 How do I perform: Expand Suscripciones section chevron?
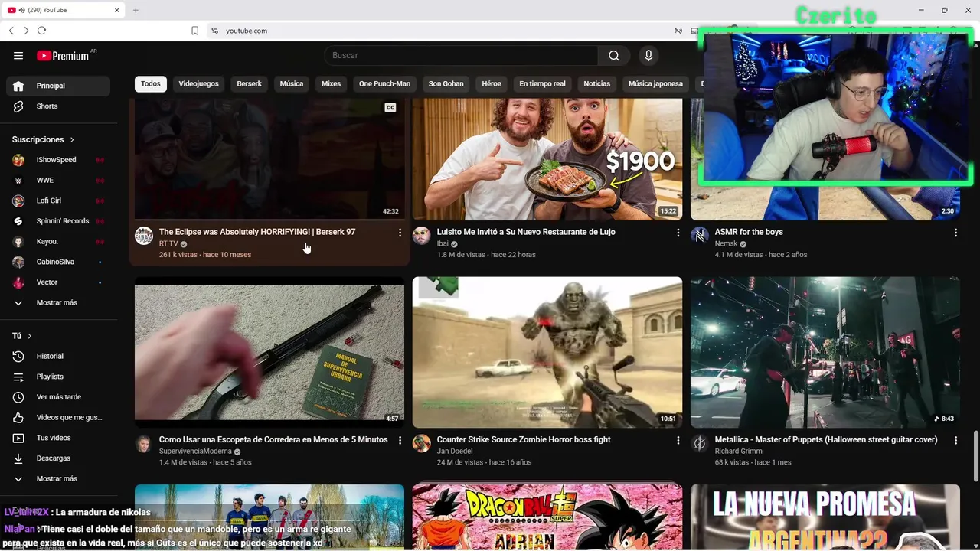pyautogui.click(x=72, y=139)
